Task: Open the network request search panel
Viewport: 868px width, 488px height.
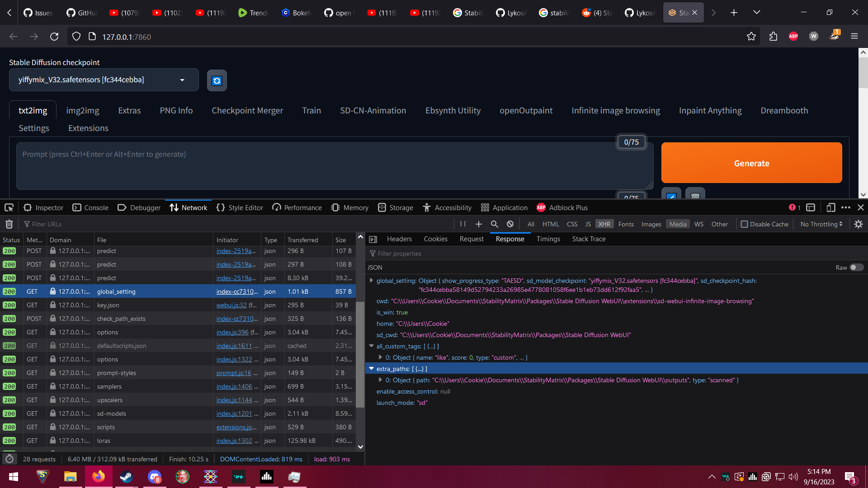Action: [x=494, y=224]
